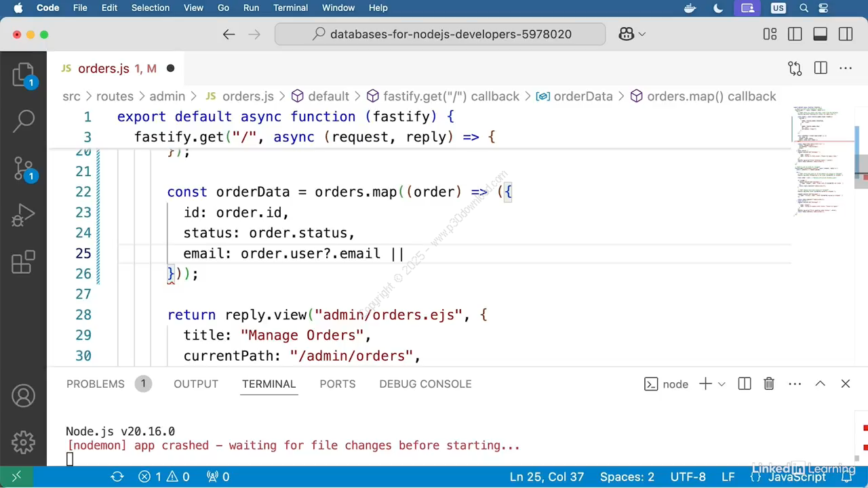
Task: Switch to the OUTPUT tab
Action: click(x=196, y=384)
